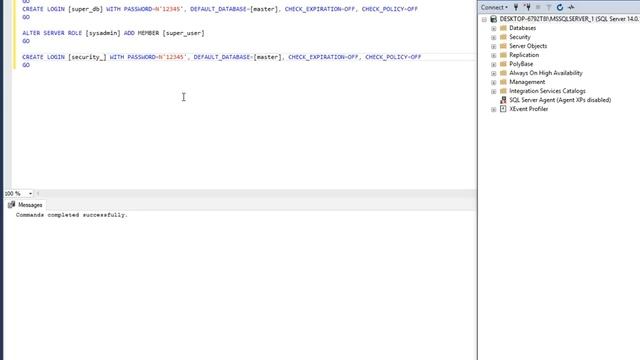Viewport: 640px width, 360px height.
Task: Click the SQL Server Agent icon
Action: [503, 100]
